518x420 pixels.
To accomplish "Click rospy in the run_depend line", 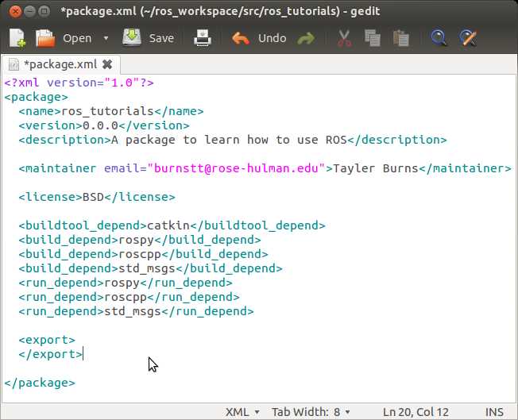I will (122, 283).
